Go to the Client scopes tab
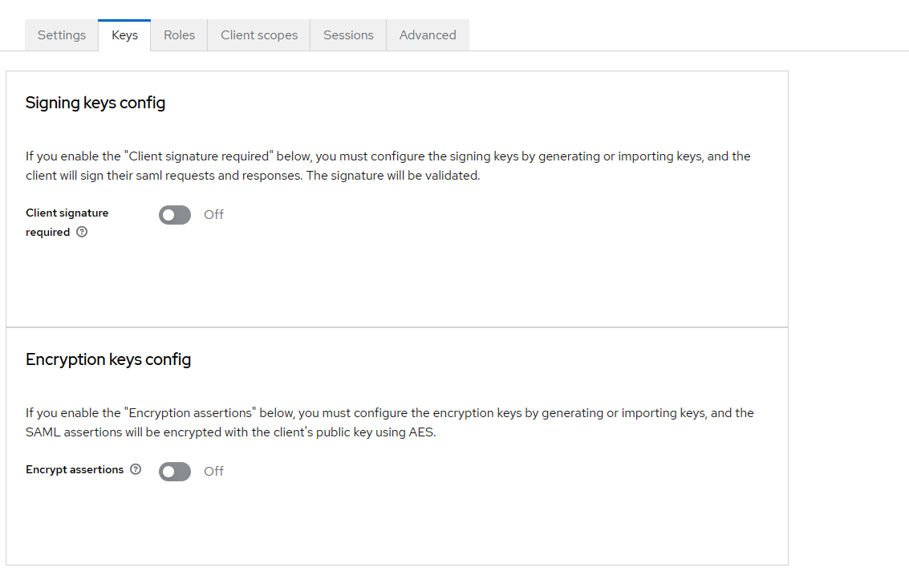909x588 pixels. coord(259,35)
